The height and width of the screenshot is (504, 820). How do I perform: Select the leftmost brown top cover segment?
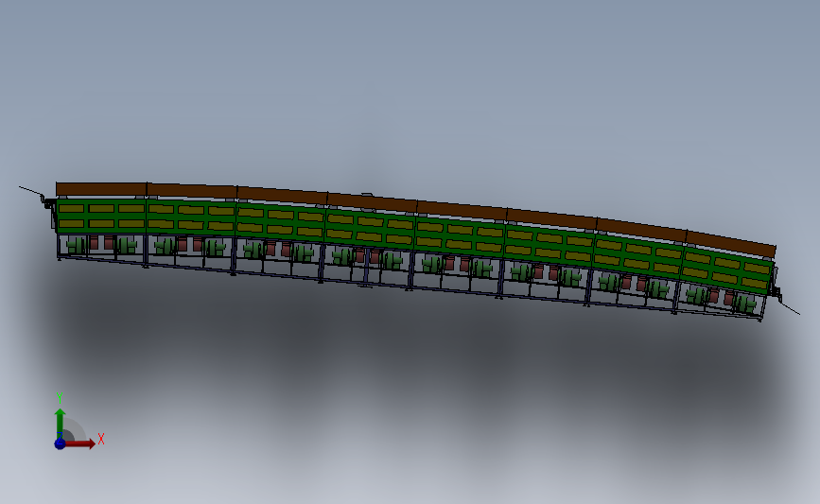pyautogui.click(x=101, y=189)
